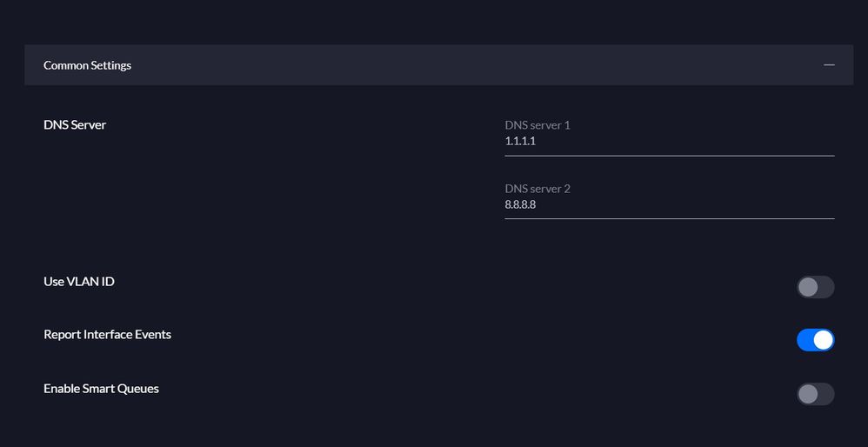868x447 pixels.
Task: Click the empty middle of the Common Settings bar
Action: point(435,65)
